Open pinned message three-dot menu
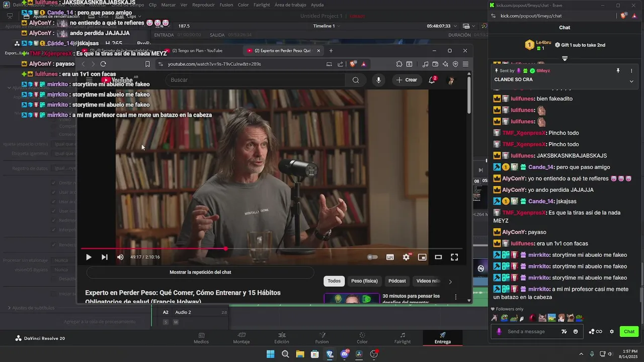Viewport: 644px width, 362px height. pos(632,71)
